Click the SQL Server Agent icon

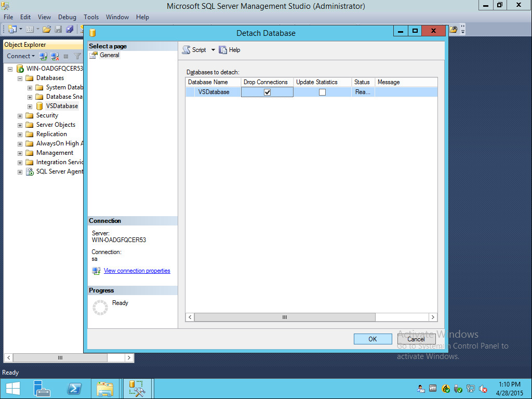pyautogui.click(x=30, y=171)
